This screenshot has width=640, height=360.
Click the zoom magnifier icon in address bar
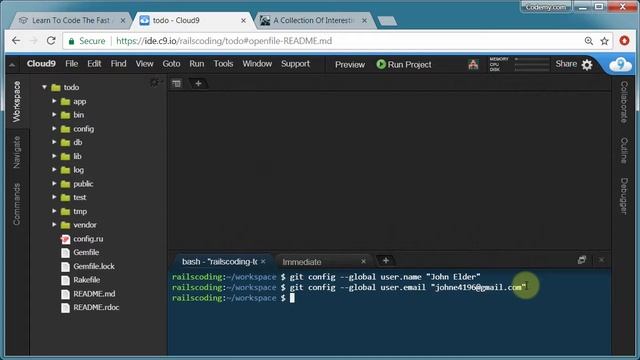[x=589, y=41]
